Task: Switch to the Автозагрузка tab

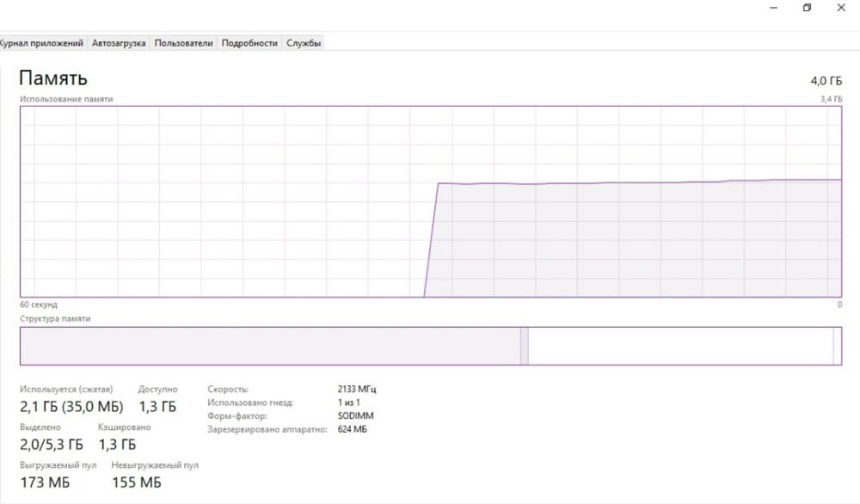Action: click(x=119, y=43)
